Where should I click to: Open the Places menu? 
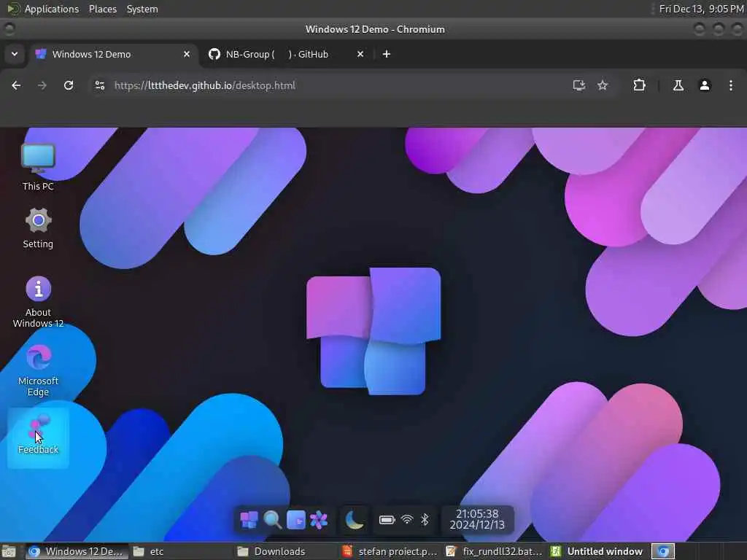[x=103, y=9]
